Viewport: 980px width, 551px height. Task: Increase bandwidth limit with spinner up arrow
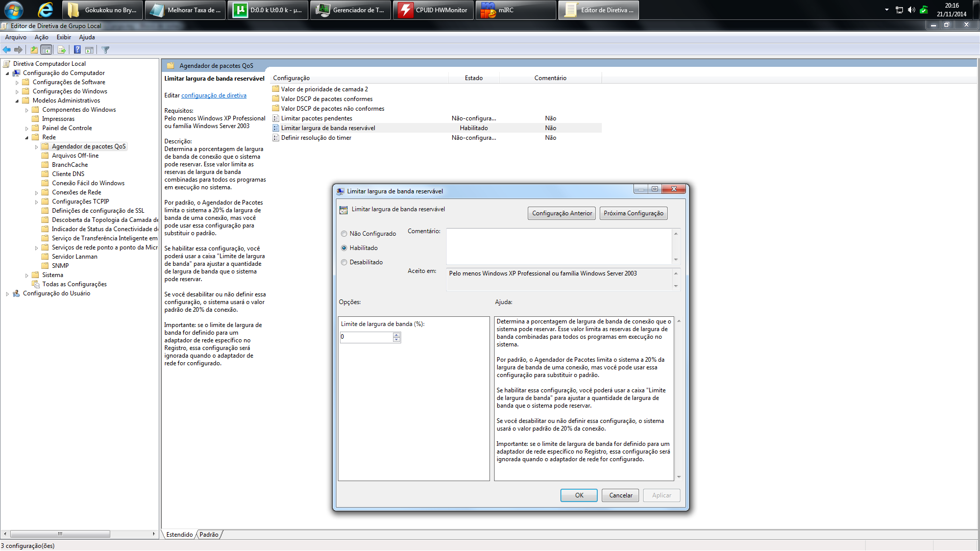[397, 335]
